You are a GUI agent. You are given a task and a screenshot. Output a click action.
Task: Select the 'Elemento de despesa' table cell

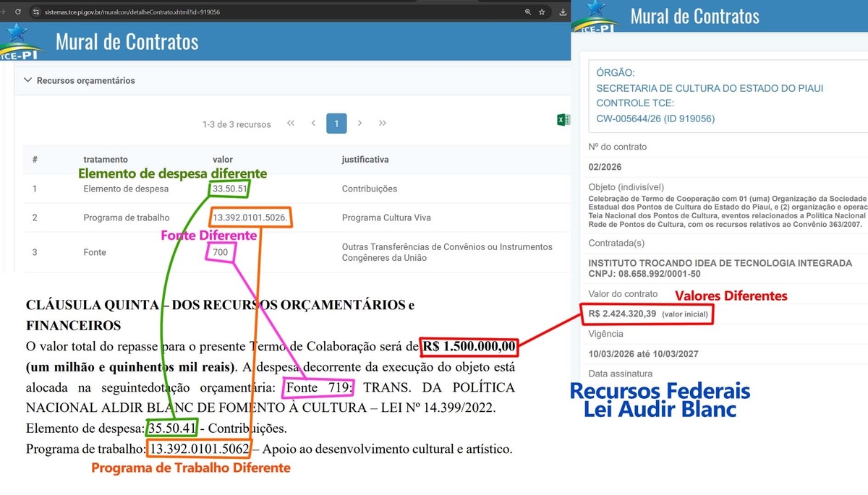126,189
